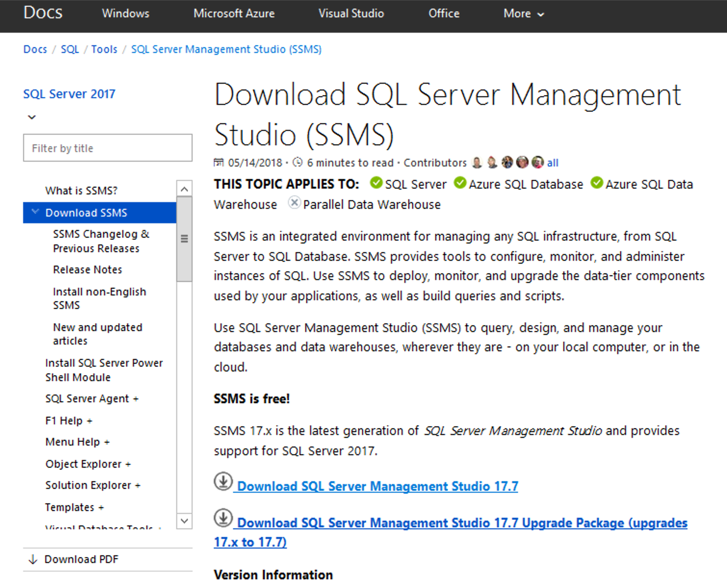727x588 pixels.
Task: Click the download icon beside SSMS 17.7 link
Action: click(x=223, y=482)
